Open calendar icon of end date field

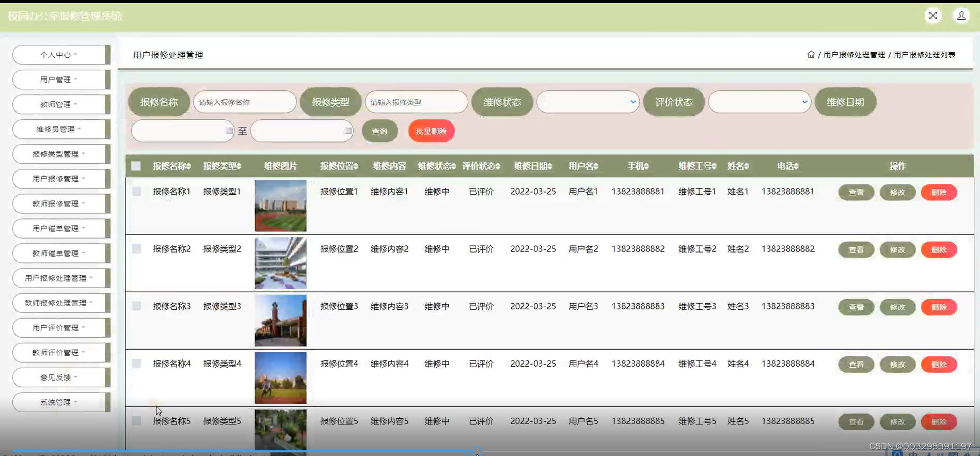[349, 131]
